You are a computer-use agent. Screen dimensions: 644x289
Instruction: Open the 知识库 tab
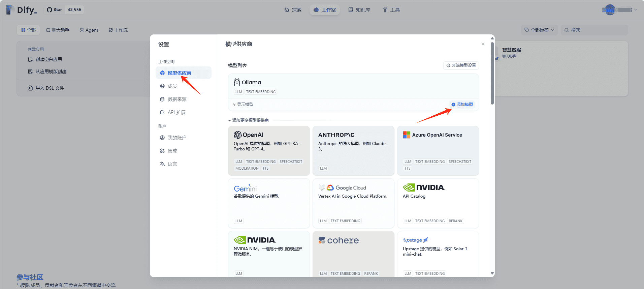359,10
